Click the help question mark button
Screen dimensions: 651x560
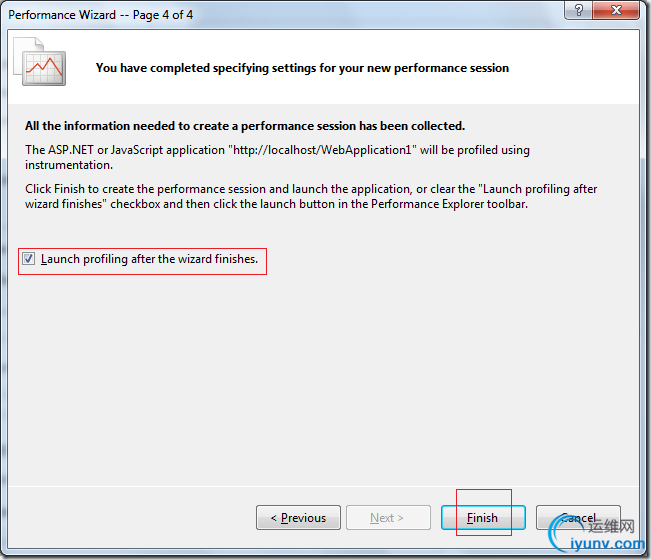(579, 10)
